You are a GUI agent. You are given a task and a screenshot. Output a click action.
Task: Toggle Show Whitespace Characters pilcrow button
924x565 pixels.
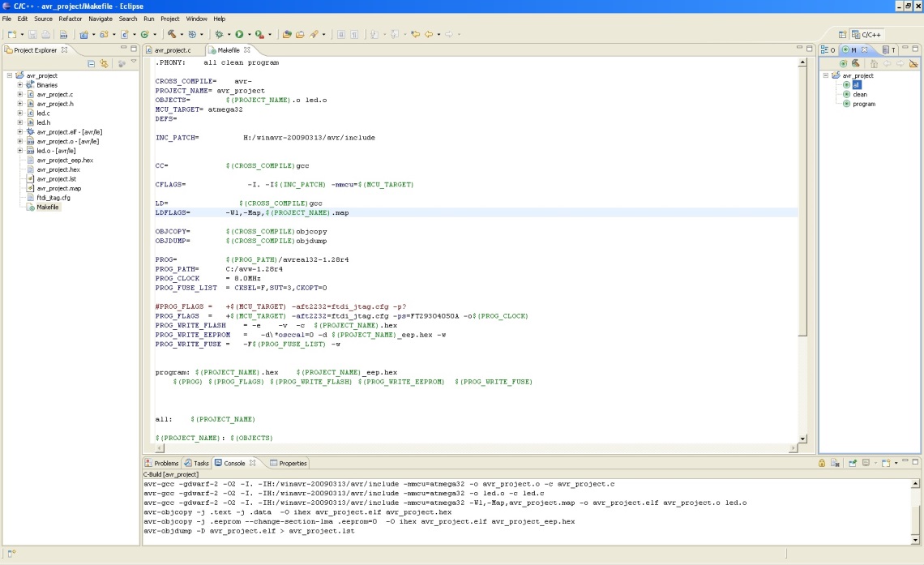(354, 35)
